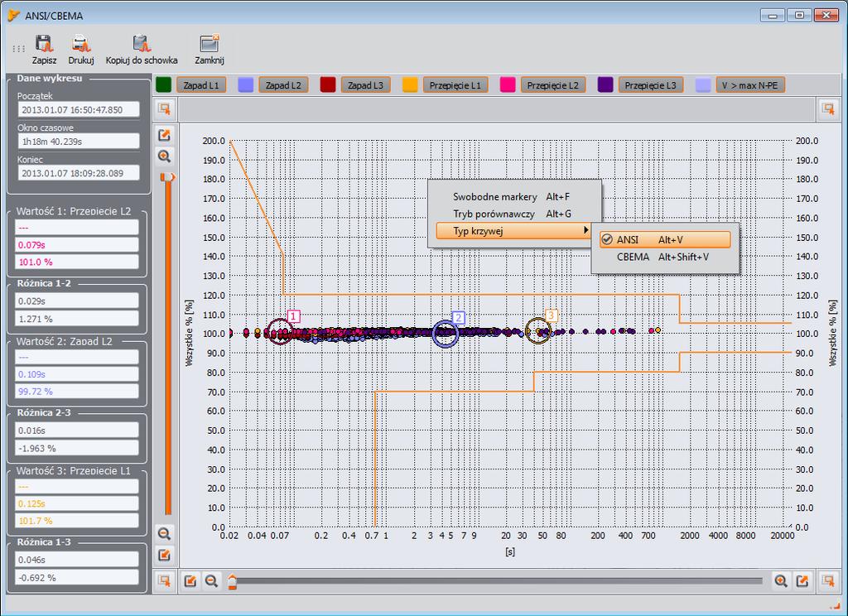The width and height of the screenshot is (848, 616).
Task: Click the dark green Zapad L1 color swatch
Action: (x=163, y=85)
